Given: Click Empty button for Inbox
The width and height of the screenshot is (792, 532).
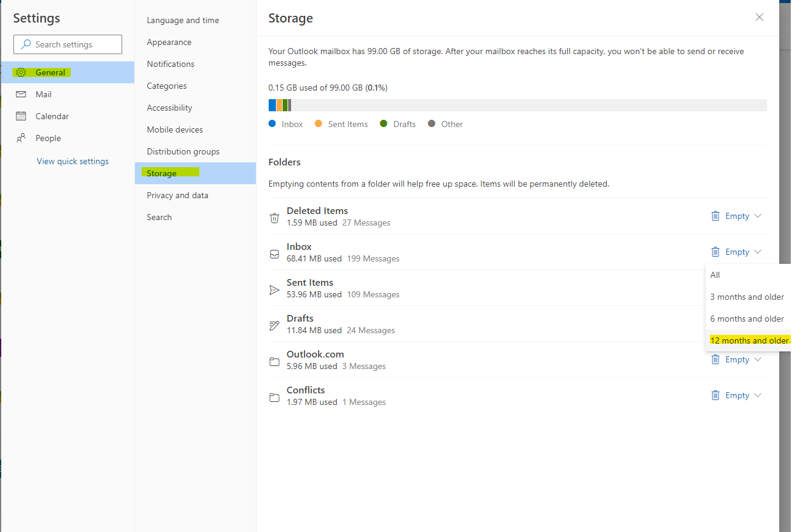Looking at the screenshot, I should (x=737, y=252).
